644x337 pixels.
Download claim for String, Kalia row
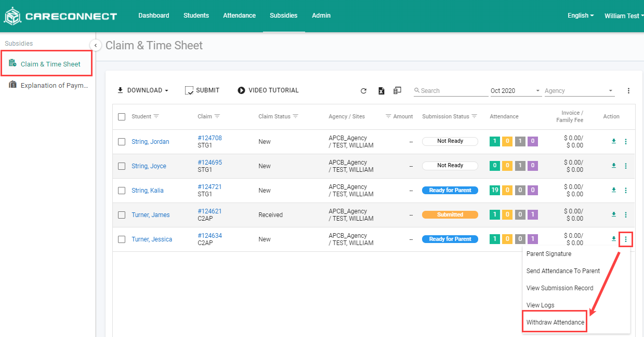coord(614,190)
